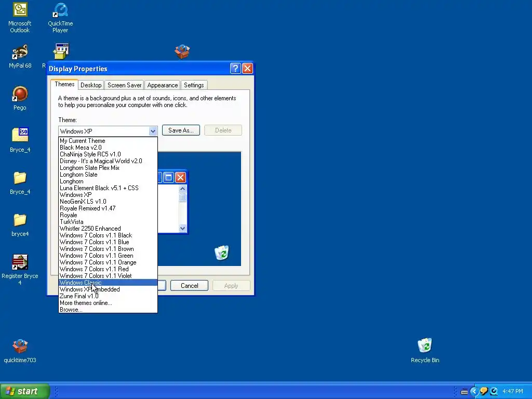Click the keyboard icon in system tray

[x=464, y=392]
